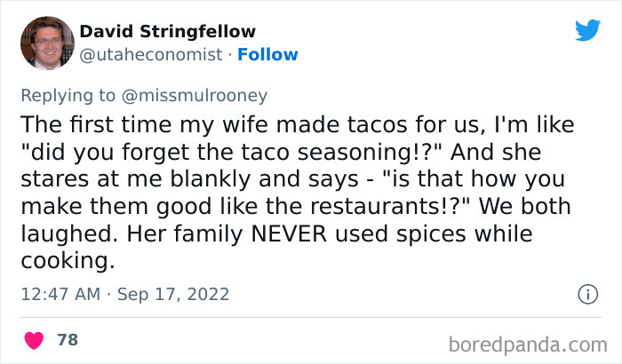Click the Sep 17, 2022 date

click(173, 294)
